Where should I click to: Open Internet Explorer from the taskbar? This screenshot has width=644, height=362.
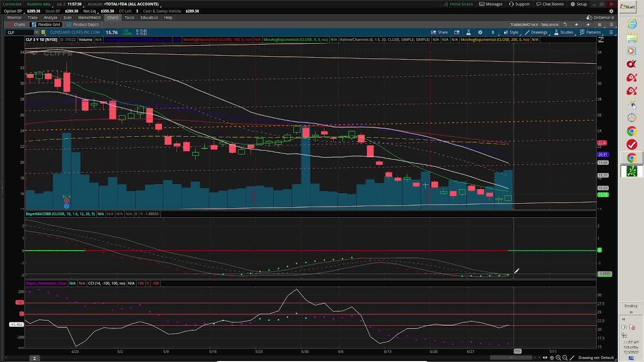click(631, 24)
